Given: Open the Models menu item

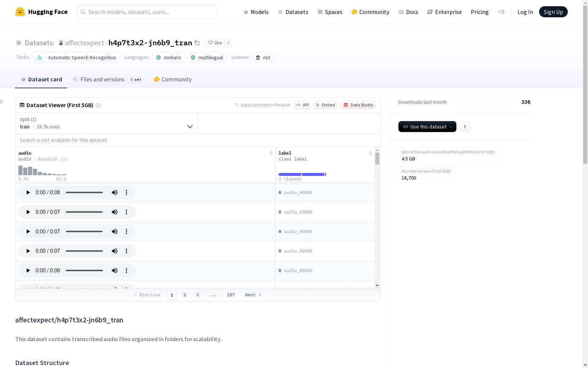Looking at the screenshot, I should click(x=256, y=12).
